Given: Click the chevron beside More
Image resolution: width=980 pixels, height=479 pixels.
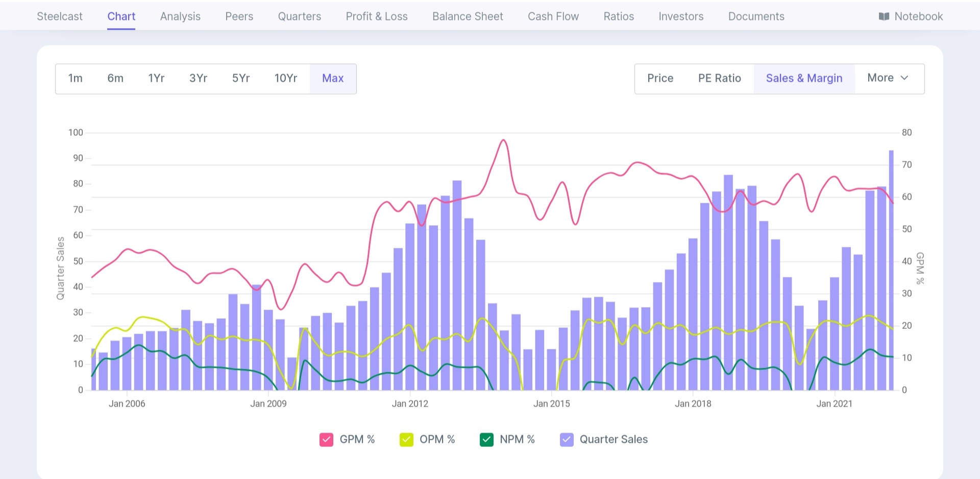Looking at the screenshot, I should (904, 78).
